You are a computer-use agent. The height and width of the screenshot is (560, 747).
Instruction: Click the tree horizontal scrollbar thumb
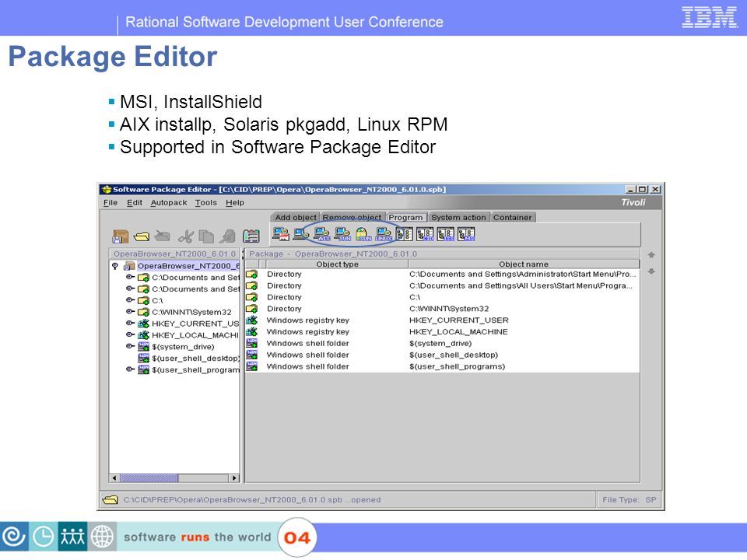pyautogui.click(x=149, y=478)
